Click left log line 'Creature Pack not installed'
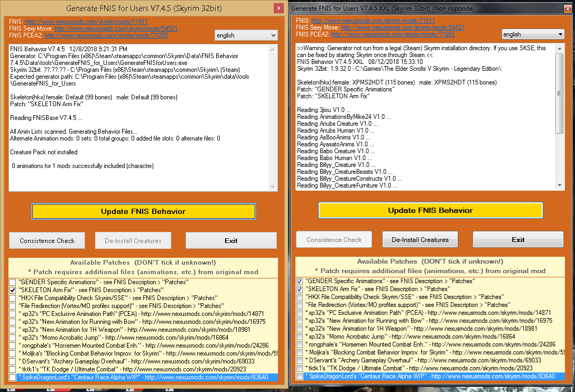 pyautogui.click(x=44, y=152)
